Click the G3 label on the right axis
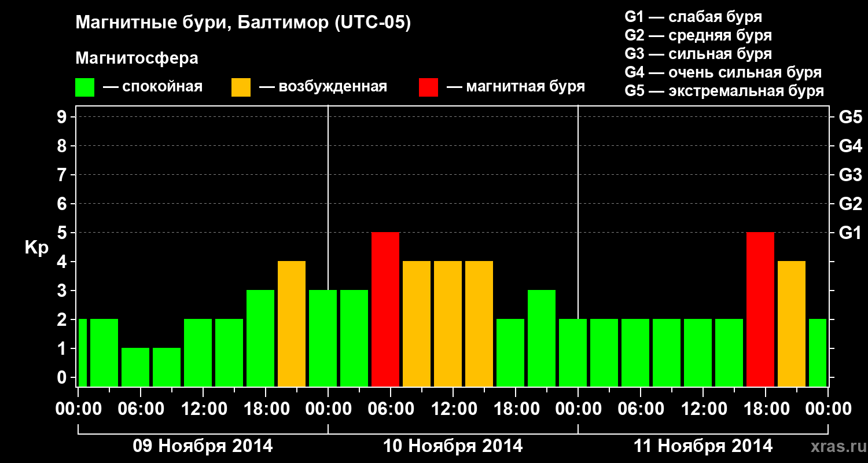 [x=851, y=175]
